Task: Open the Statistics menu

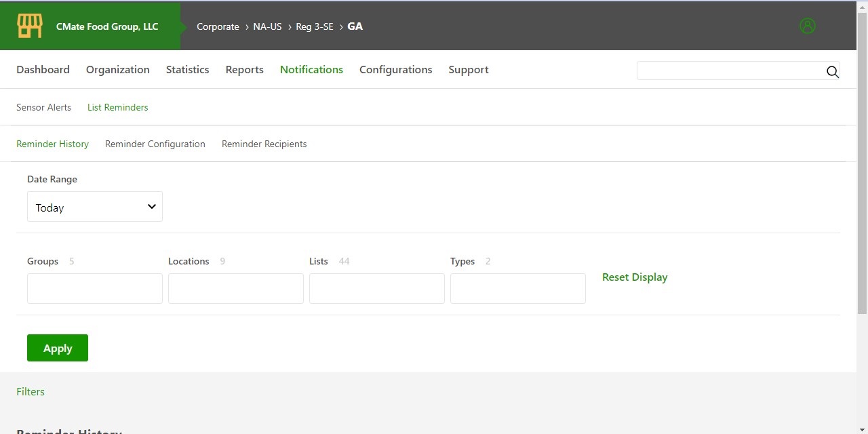Action: (x=187, y=70)
